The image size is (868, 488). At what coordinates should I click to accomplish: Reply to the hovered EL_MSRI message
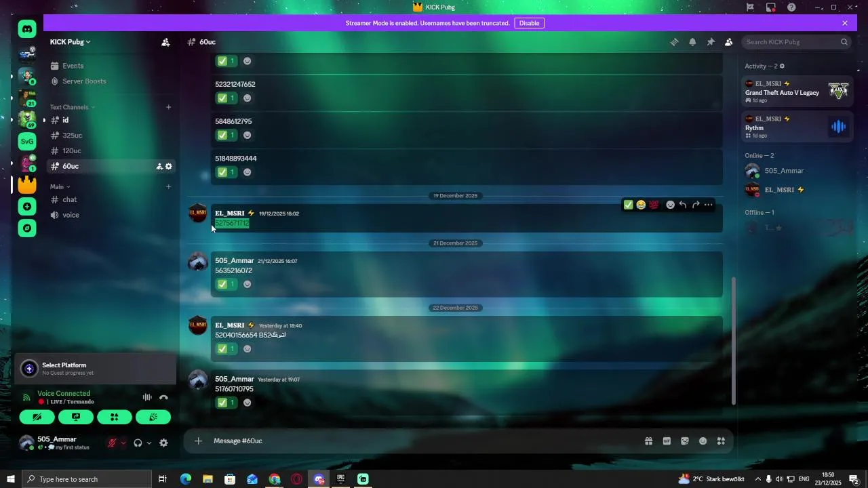[x=683, y=205]
